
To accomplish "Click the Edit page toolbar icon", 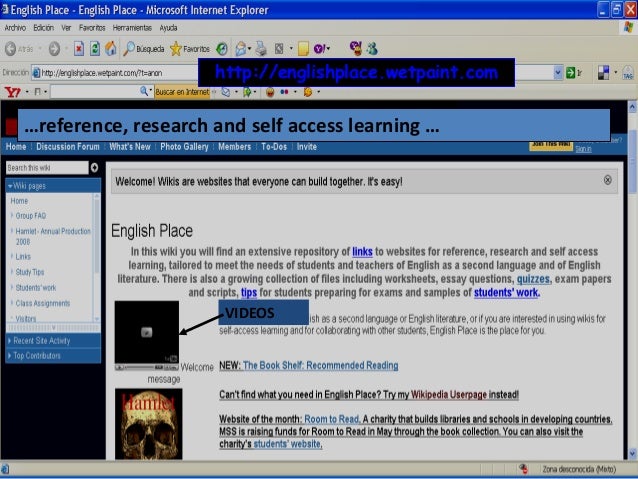I will pos(279,49).
